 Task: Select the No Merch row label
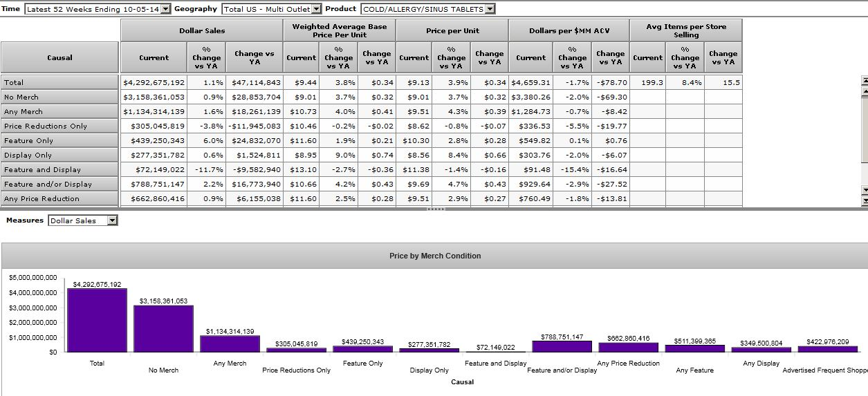click(x=59, y=97)
